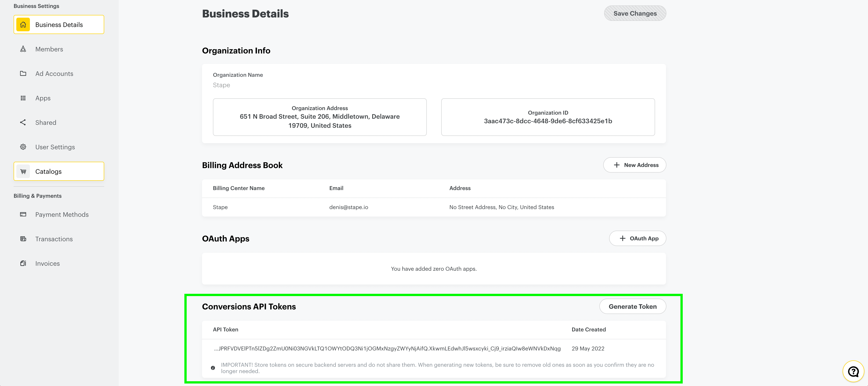The image size is (868, 386).
Task: Click the Members sidebar icon
Action: click(x=23, y=49)
